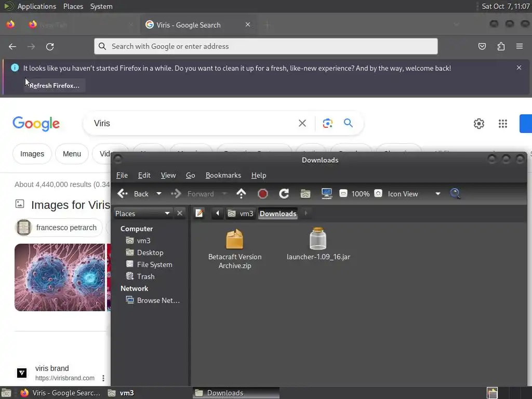
Task: Open the Edit menu in Downloads window
Action: (x=144, y=175)
